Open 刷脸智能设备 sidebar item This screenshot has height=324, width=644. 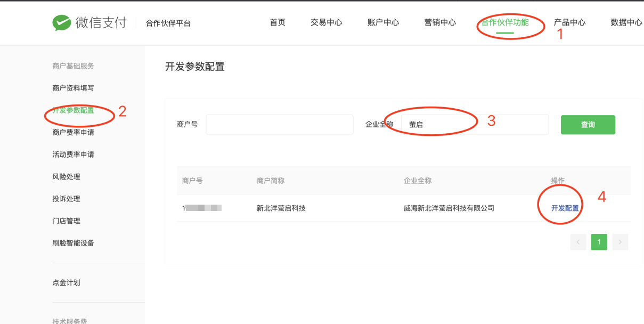point(73,243)
